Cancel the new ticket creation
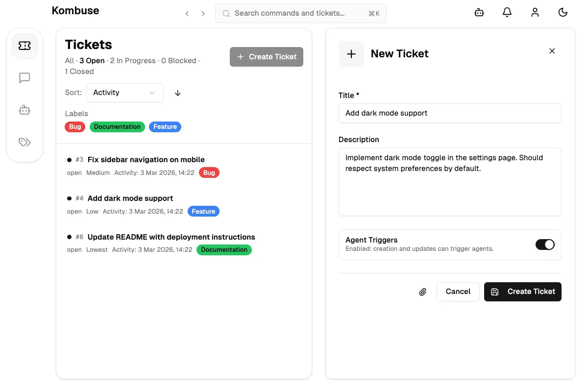Screen dimensions: 588x392 (x=458, y=292)
